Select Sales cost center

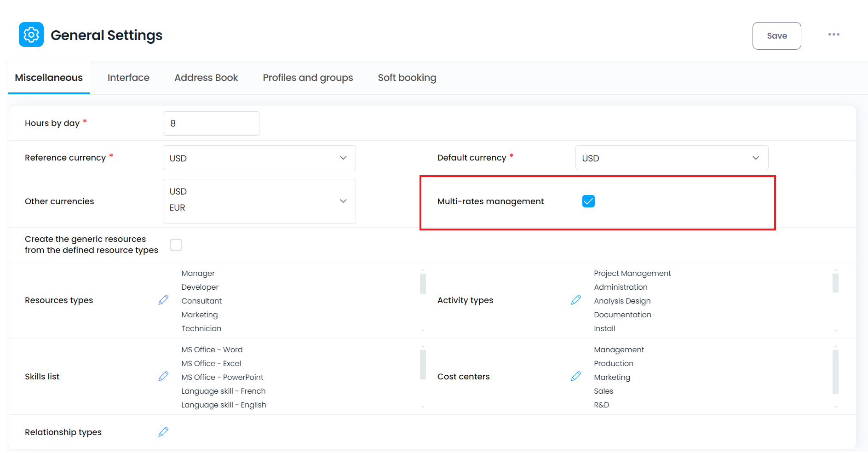604,391
